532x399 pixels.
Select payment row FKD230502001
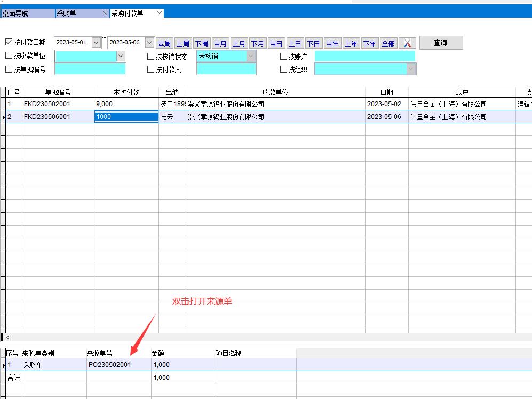pos(47,104)
